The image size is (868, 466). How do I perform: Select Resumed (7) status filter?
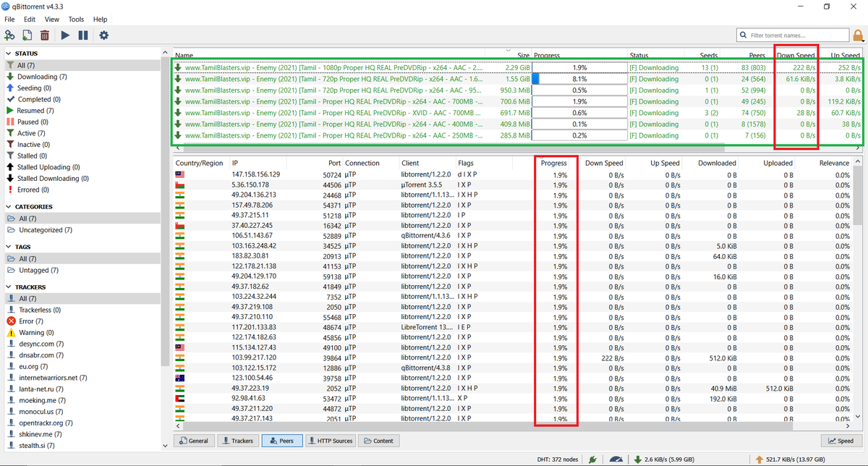point(81,111)
